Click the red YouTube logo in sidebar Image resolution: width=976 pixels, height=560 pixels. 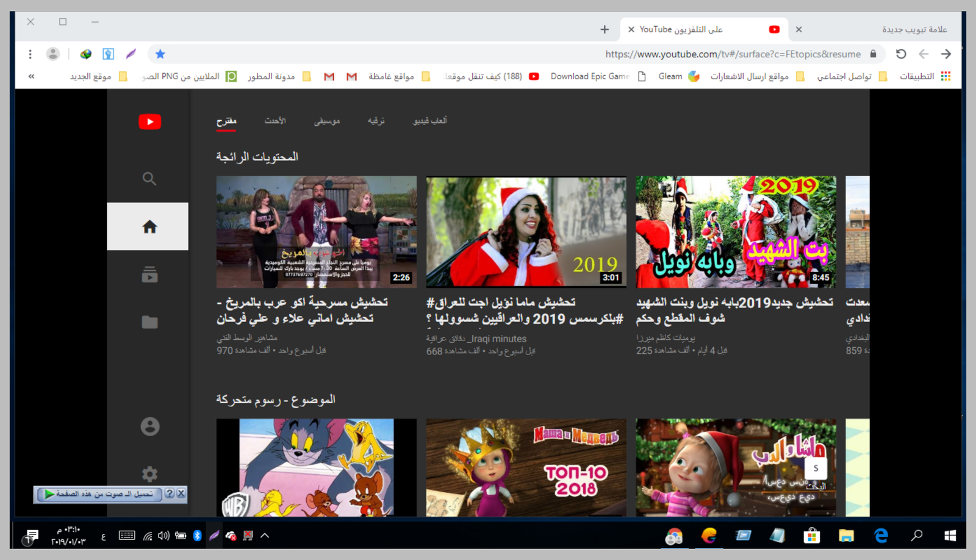pos(149,121)
